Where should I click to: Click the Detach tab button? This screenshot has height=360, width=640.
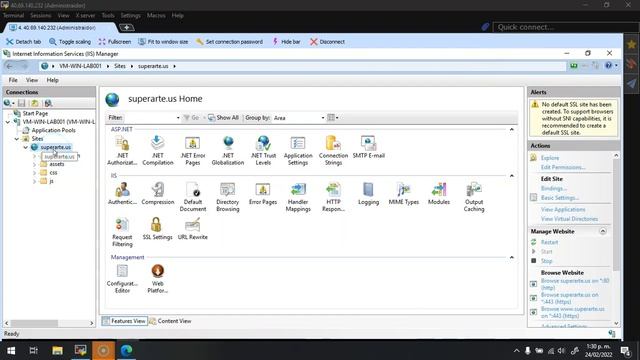(x=23, y=42)
